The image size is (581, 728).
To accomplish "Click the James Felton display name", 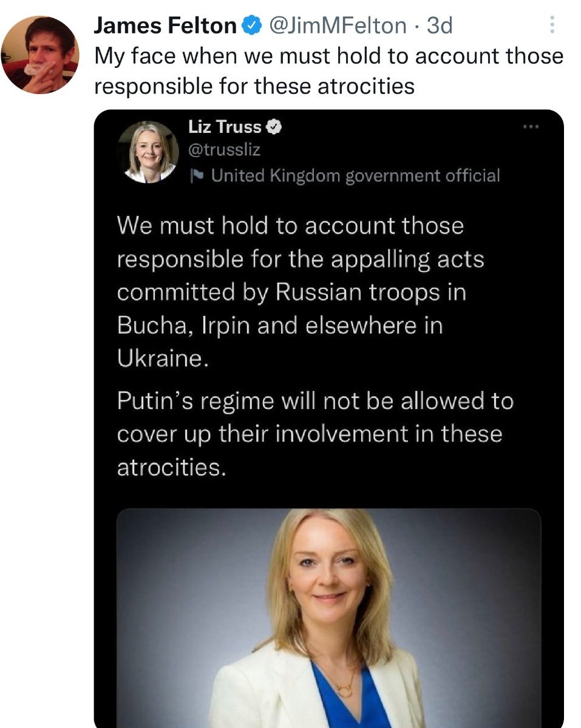I will point(165,25).
